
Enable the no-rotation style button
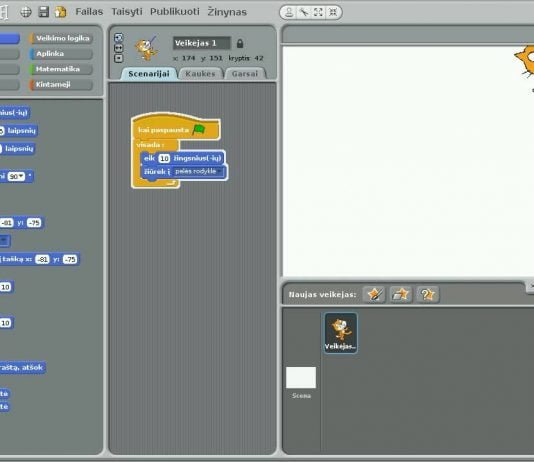click(119, 59)
